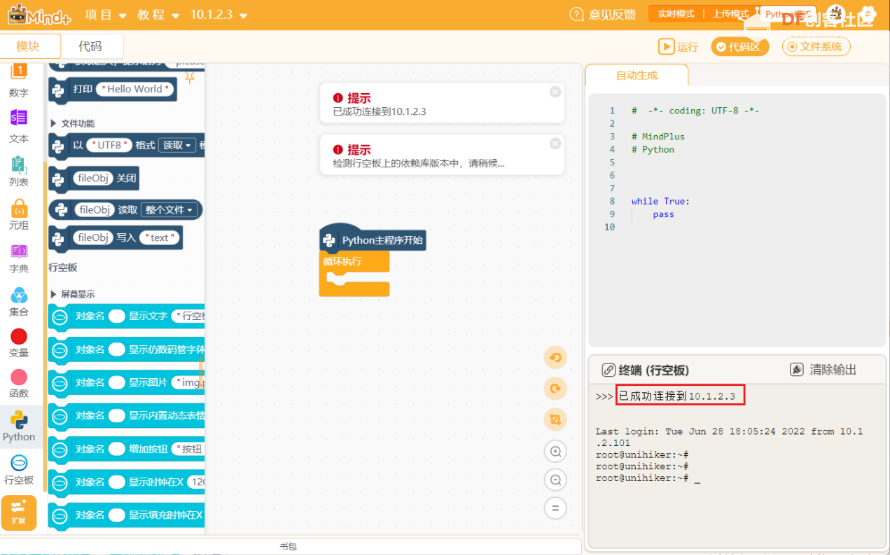Click 清除输出 to clear terminal output

(823, 369)
